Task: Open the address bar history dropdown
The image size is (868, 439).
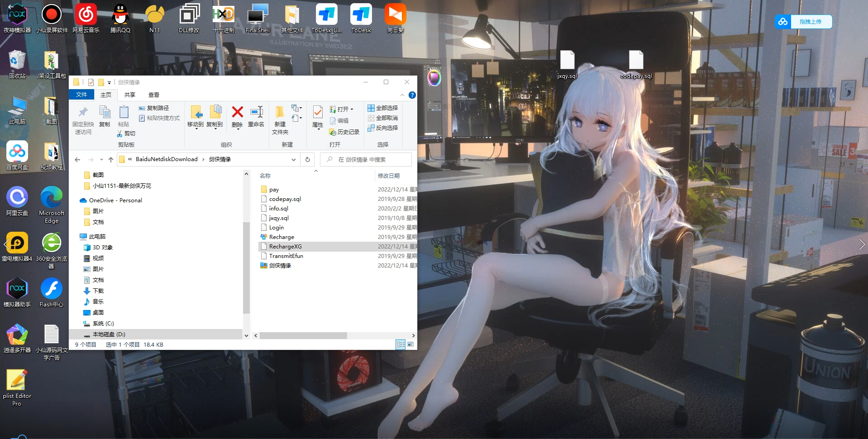Action: pos(294,159)
